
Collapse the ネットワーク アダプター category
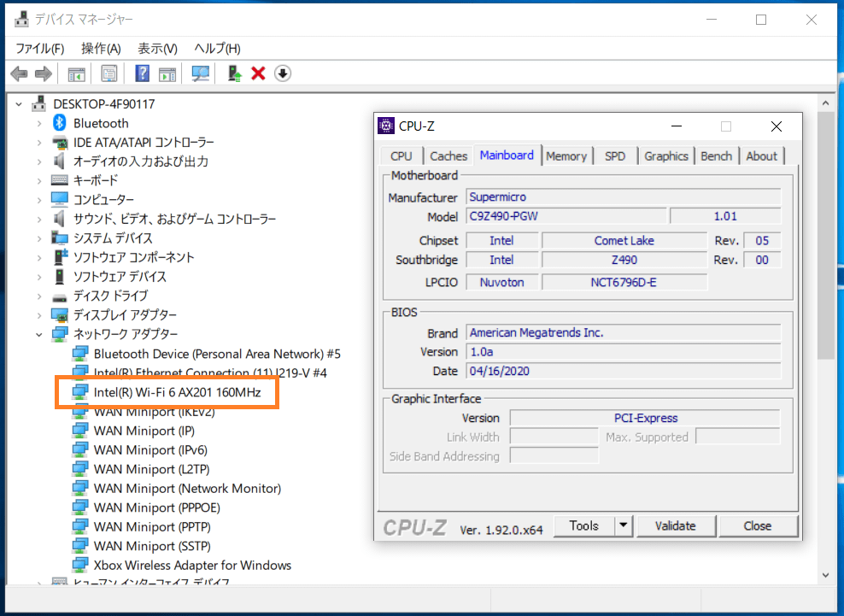(38, 334)
